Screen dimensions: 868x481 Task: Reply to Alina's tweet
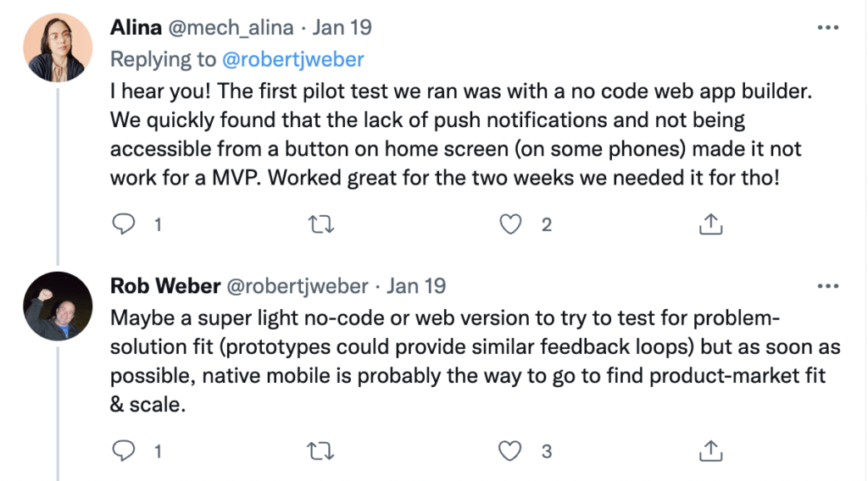(124, 224)
